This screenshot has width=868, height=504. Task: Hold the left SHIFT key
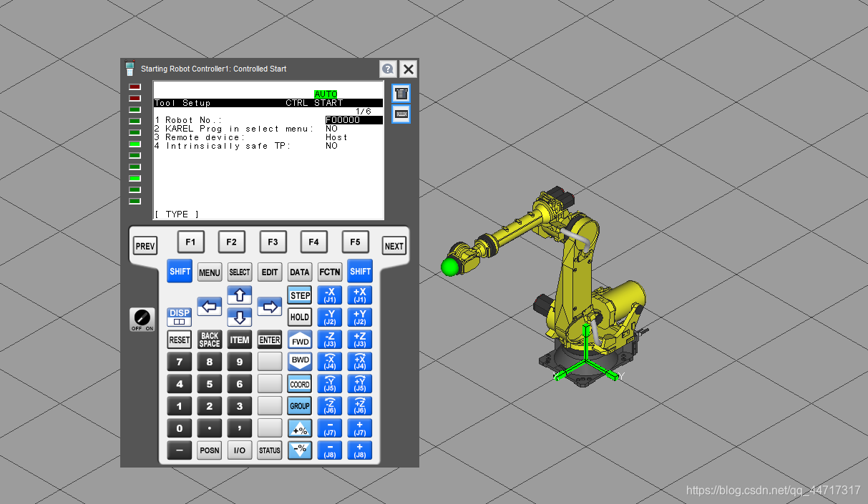[180, 272]
